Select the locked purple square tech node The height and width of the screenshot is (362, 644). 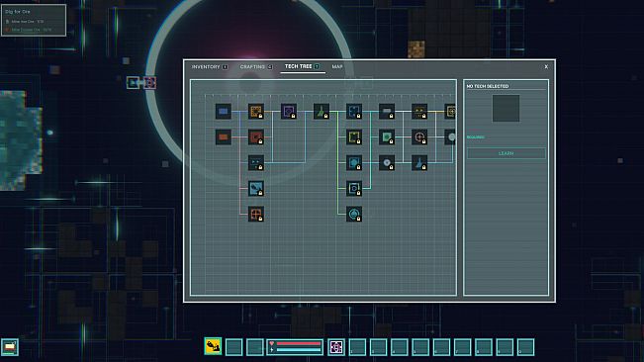pos(289,111)
